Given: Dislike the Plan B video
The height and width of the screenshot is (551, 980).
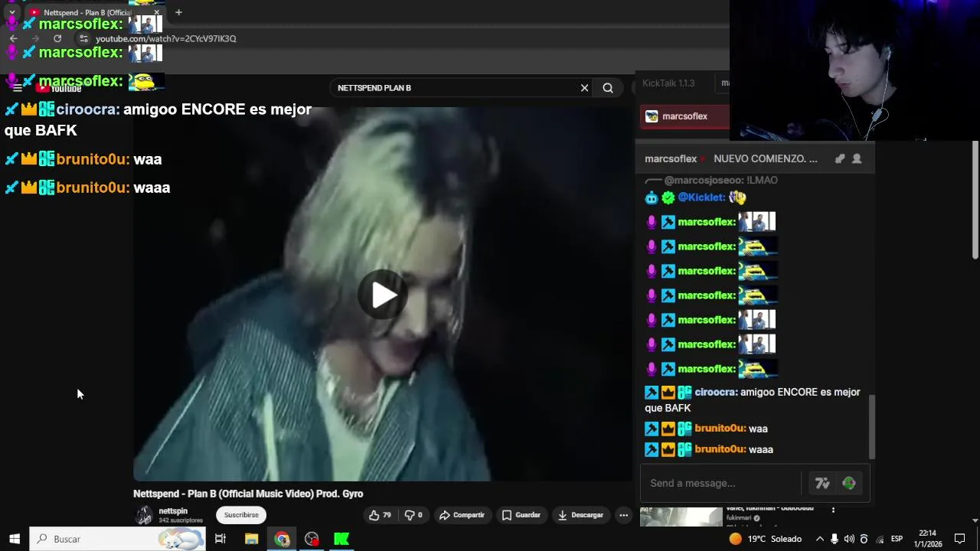Looking at the screenshot, I should pos(413,515).
